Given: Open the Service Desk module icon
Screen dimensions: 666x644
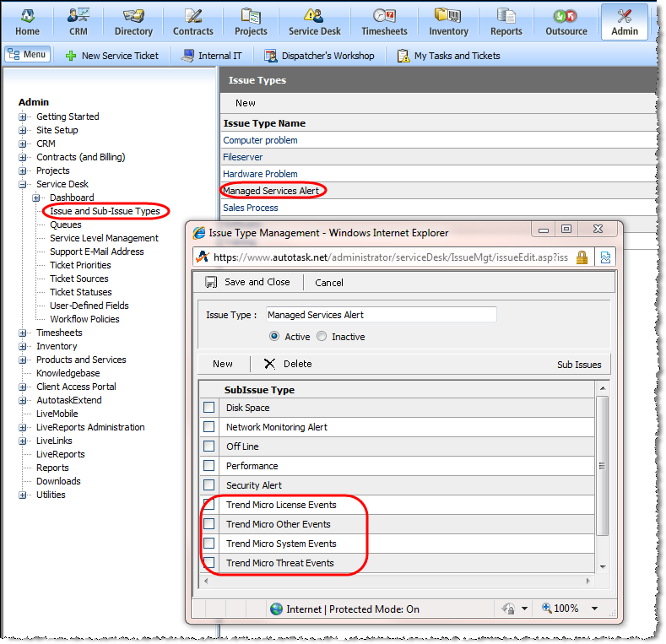Looking at the screenshot, I should coord(314,16).
